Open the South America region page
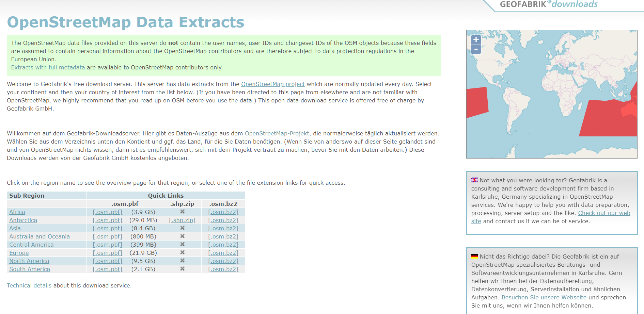The image size is (644, 314). (x=30, y=269)
